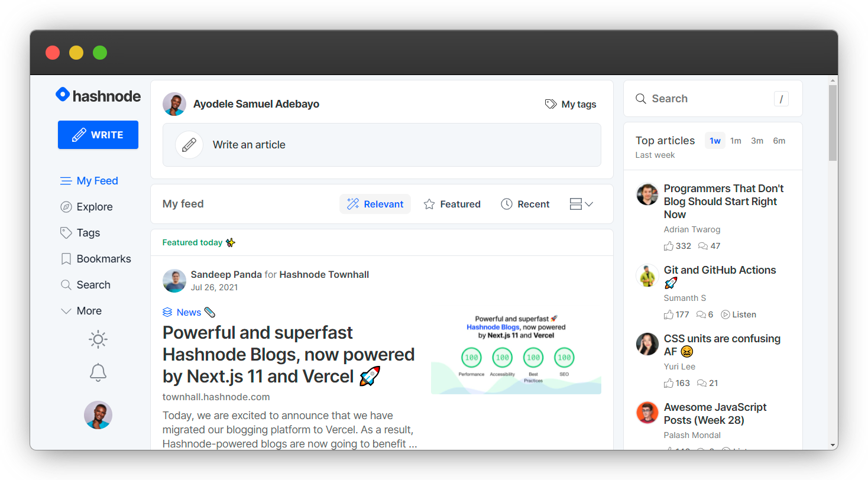The height and width of the screenshot is (480, 868).
Task: Like the CSS units are confusing article
Action: pos(677,383)
